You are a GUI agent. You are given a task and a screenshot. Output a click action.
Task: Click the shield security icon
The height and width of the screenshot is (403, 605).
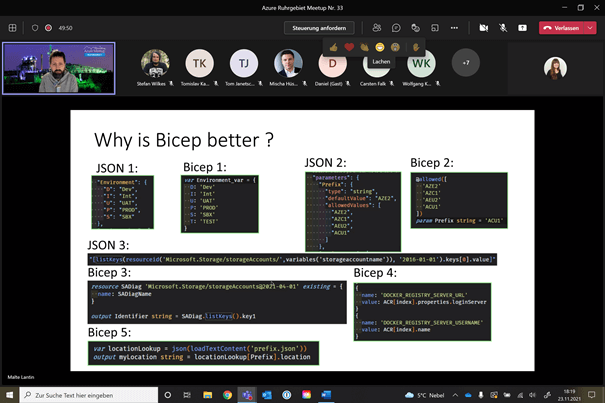[35, 28]
